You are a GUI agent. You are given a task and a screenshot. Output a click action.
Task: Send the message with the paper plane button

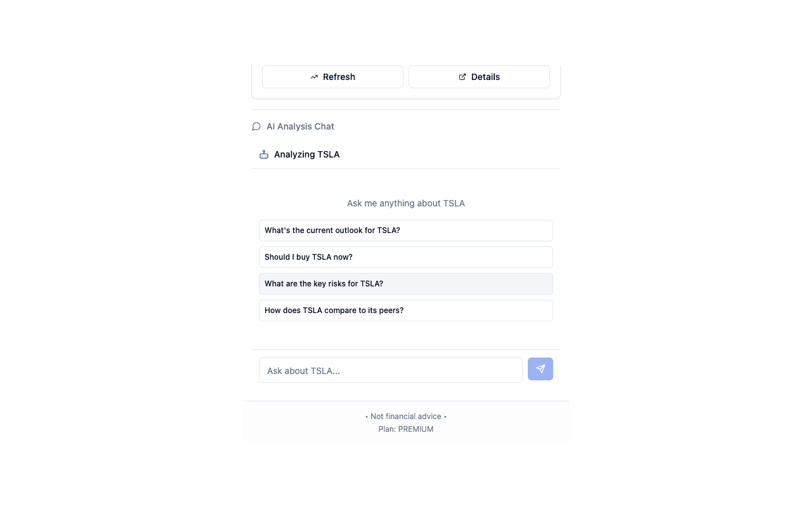540,369
